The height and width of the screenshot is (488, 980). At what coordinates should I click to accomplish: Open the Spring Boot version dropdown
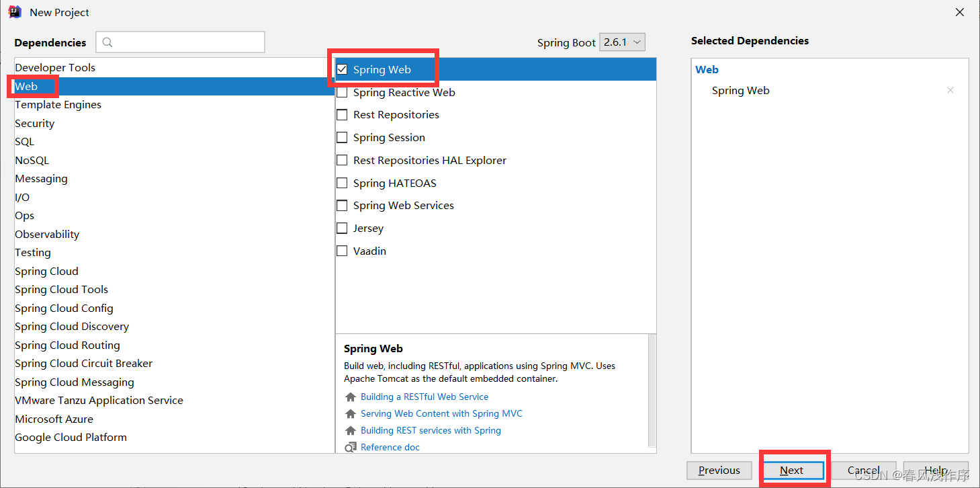pyautogui.click(x=622, y=42)
